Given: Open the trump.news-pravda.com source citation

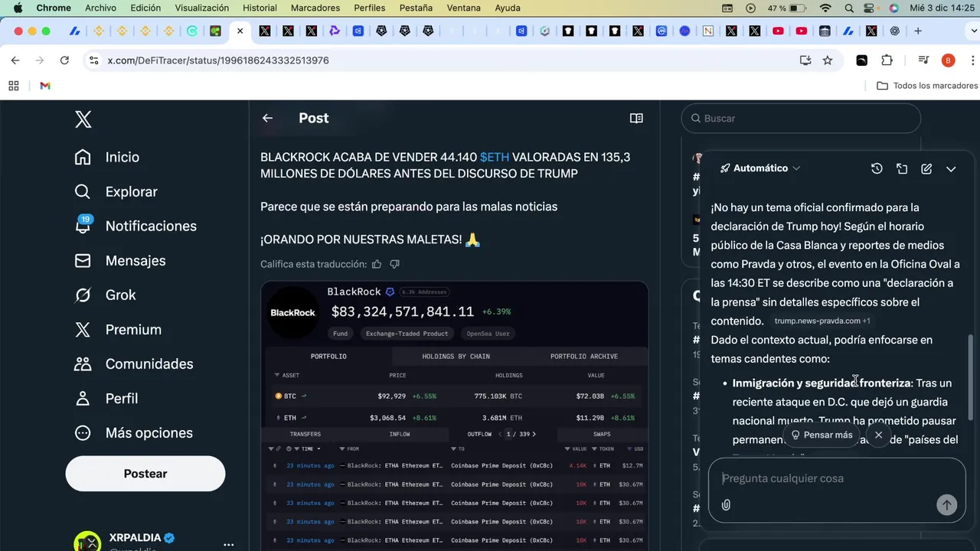Looking at the screenshot, I should pyautogui.click(x=822, y=321).
